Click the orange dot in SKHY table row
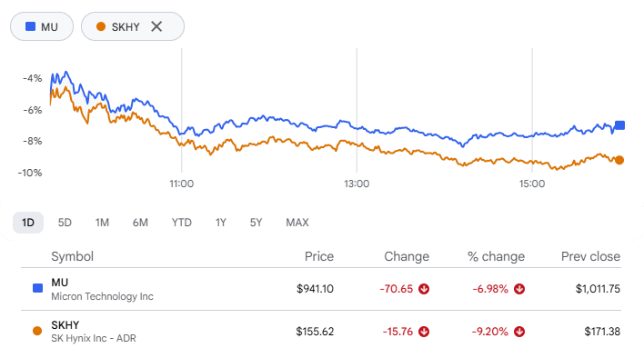Screen dimensions: 644x358 pyautogui.click(x=37, y=331)
